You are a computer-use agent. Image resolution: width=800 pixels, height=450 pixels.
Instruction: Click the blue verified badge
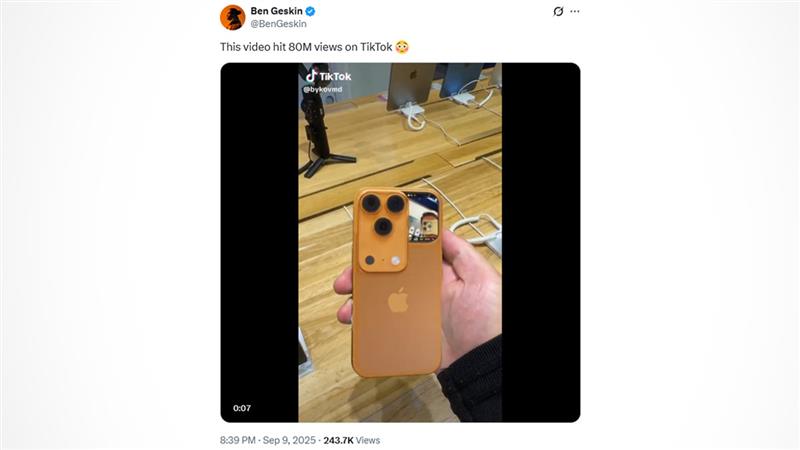310,11
